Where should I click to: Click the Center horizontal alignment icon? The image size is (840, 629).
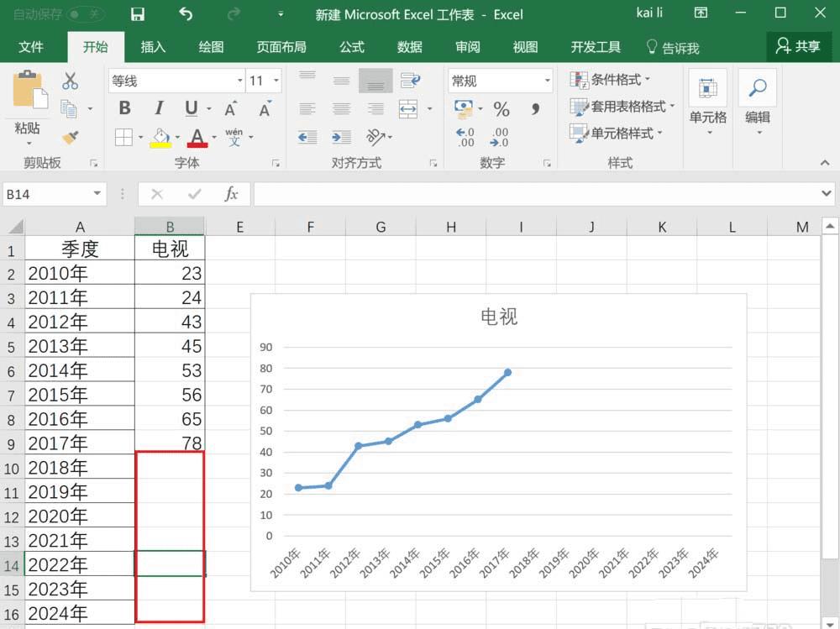(x=341, y=109)
